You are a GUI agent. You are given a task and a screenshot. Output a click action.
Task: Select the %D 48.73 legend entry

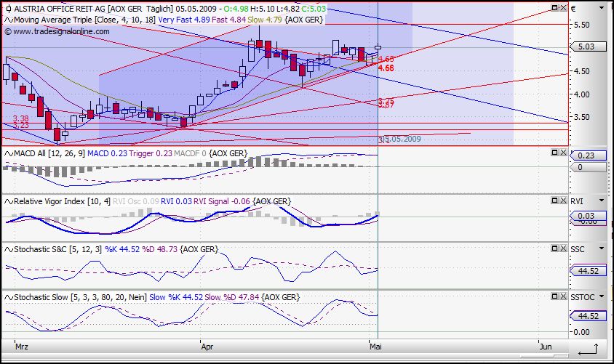[x=159, y=249]
